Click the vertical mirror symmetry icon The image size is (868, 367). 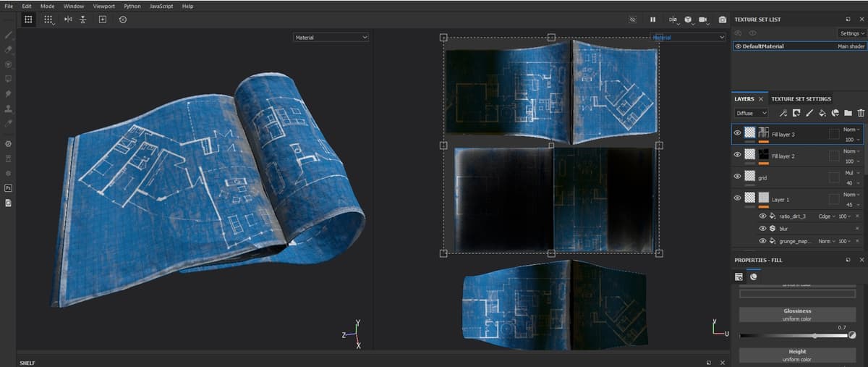pyautogui.click(x=83, y=20)
